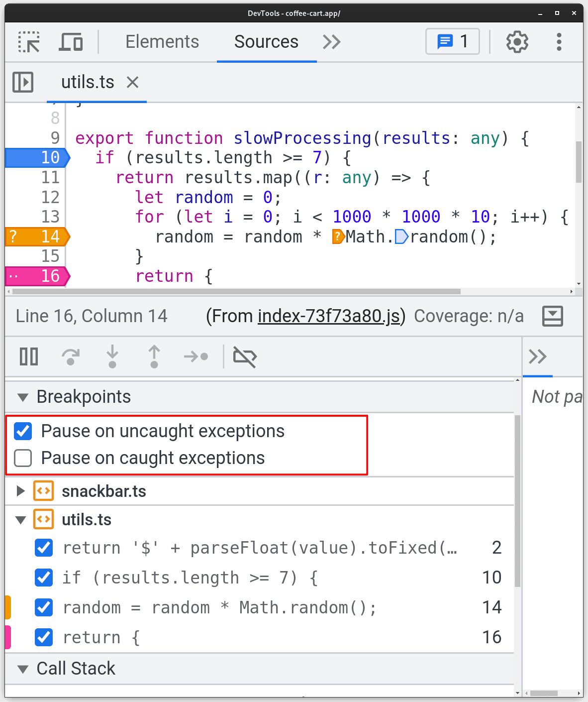Collapse the Breakpoints section
This screenshot has width=588, height=702.
pyautogui.click(x=22, y=397)
